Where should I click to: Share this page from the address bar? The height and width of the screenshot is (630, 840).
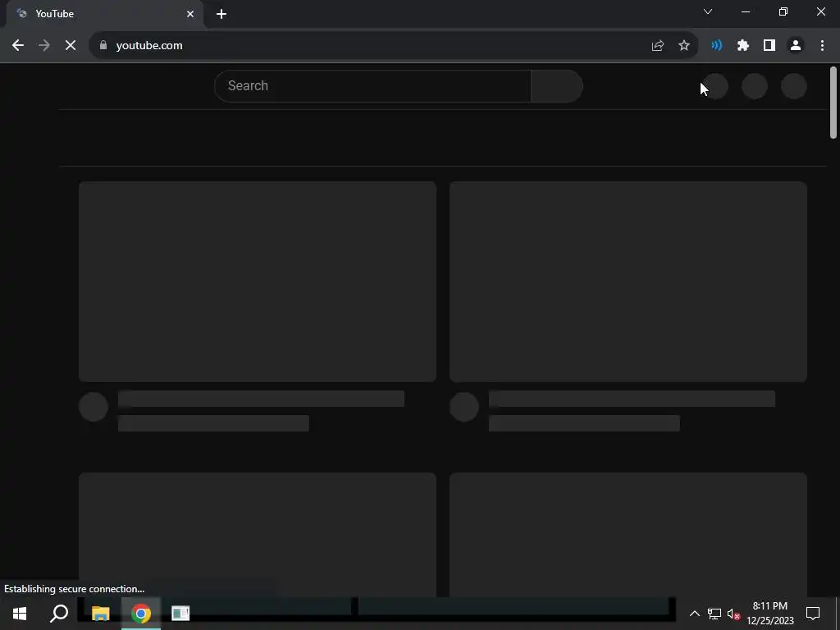click(658, 46)
